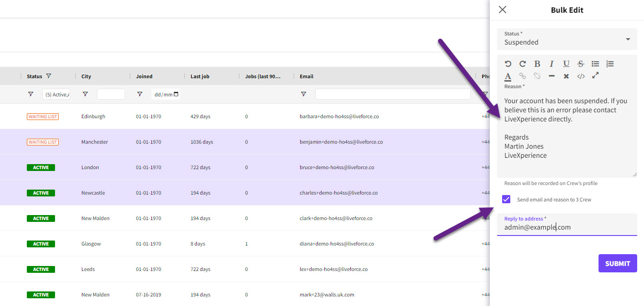Image resolution: width=644 pixels, height=306 pixels.
Task: Apply strikethrough formatting to the text
Action: [581, 64]
